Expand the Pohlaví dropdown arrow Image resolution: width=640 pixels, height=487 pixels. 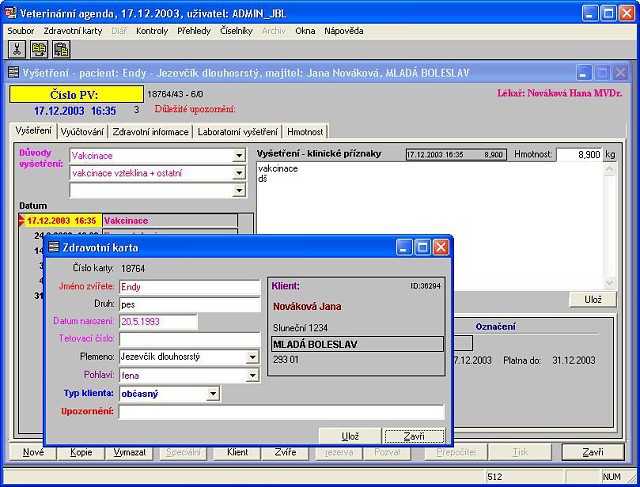pyautogui.click(x=253, y=375)
